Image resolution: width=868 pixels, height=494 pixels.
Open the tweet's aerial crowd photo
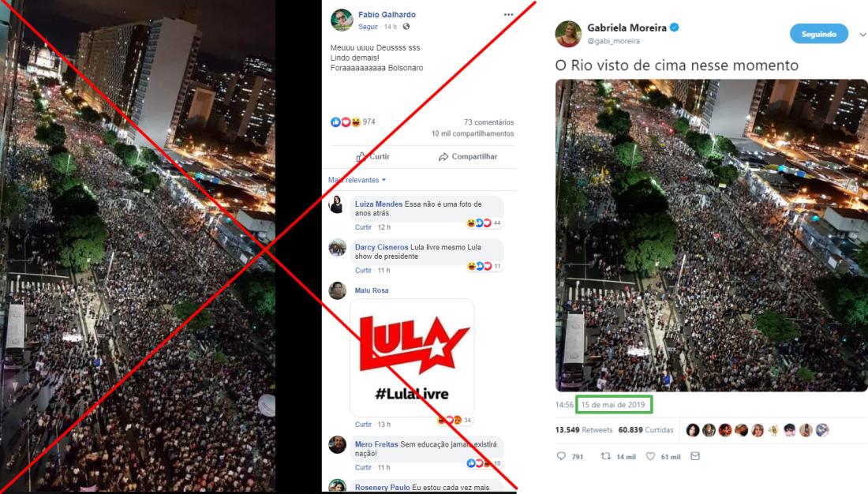[x=711, y=235]
